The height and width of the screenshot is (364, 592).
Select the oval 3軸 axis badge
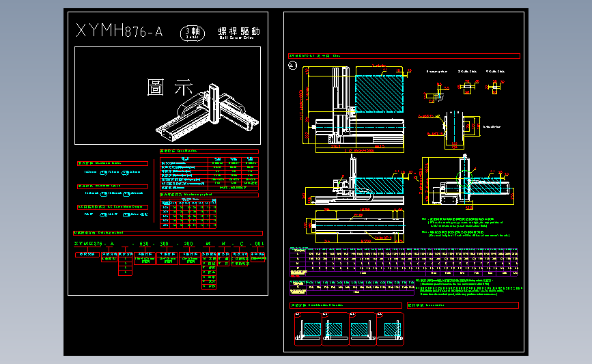pos(193,33)
